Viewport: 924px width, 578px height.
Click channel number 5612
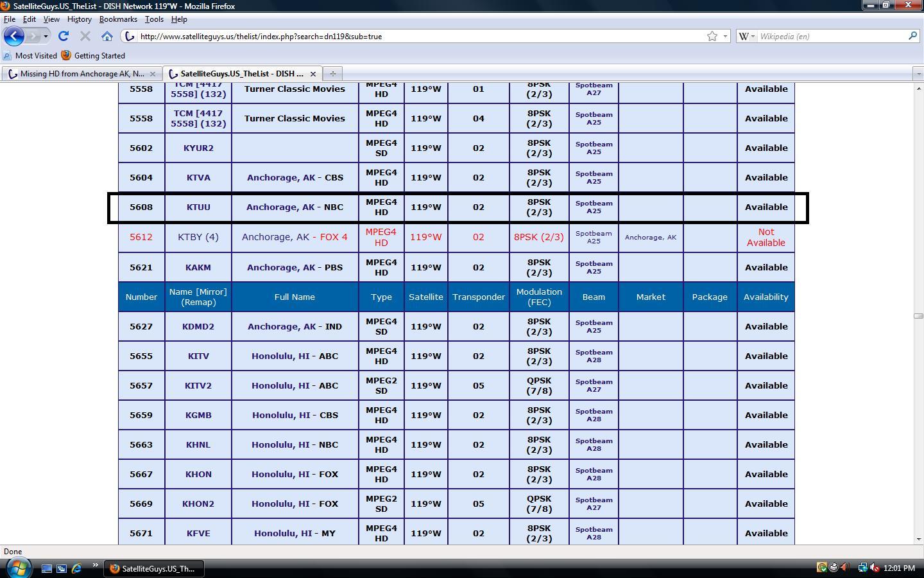(x=141, y=237)
